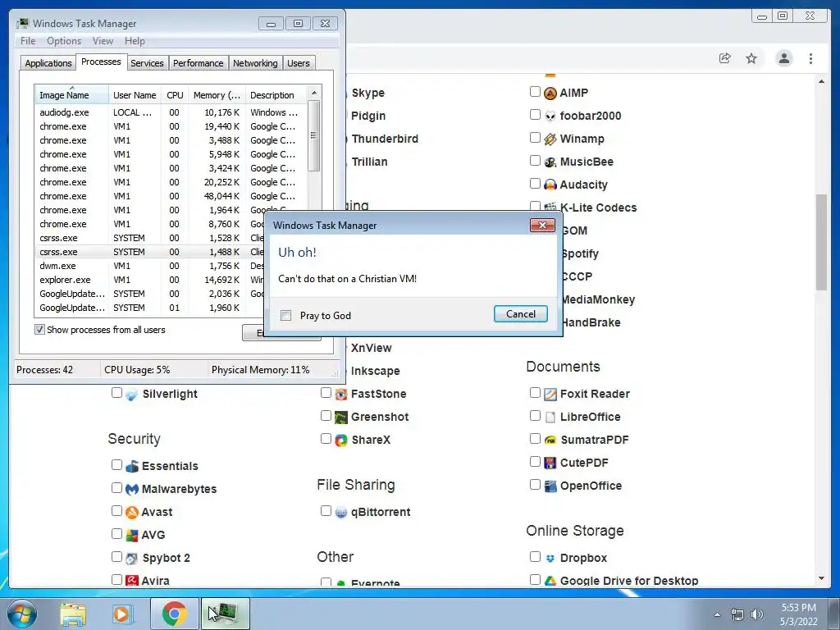
Task: Click the SumatraPDF icon
Action: click(x=550, y=441)
